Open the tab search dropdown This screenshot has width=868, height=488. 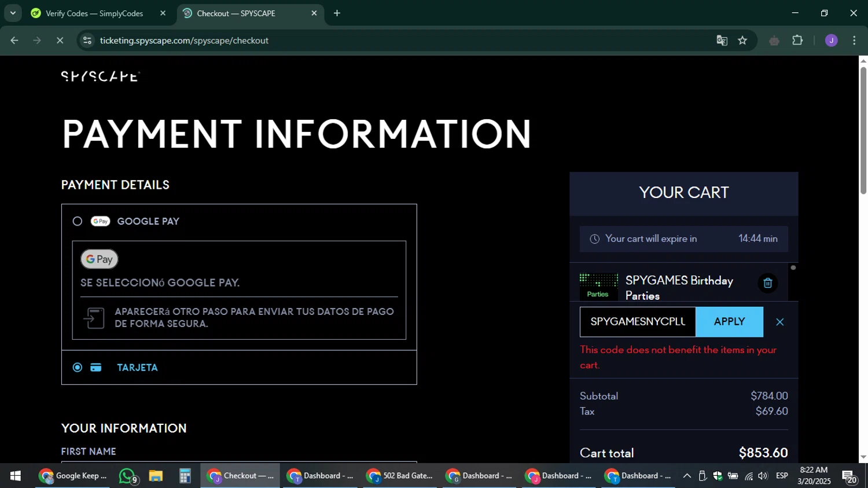13,13
